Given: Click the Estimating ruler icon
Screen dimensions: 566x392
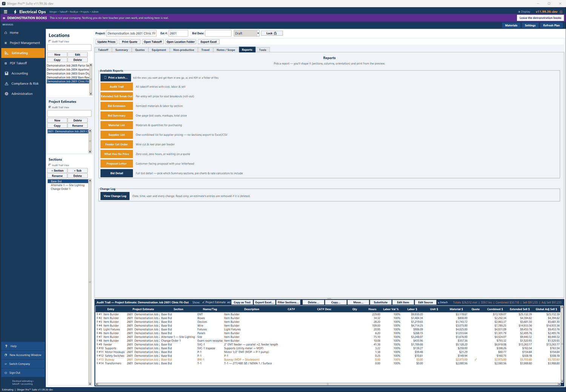Looking at the screenshot, I should pyautogui.click(x=6, y=53).
